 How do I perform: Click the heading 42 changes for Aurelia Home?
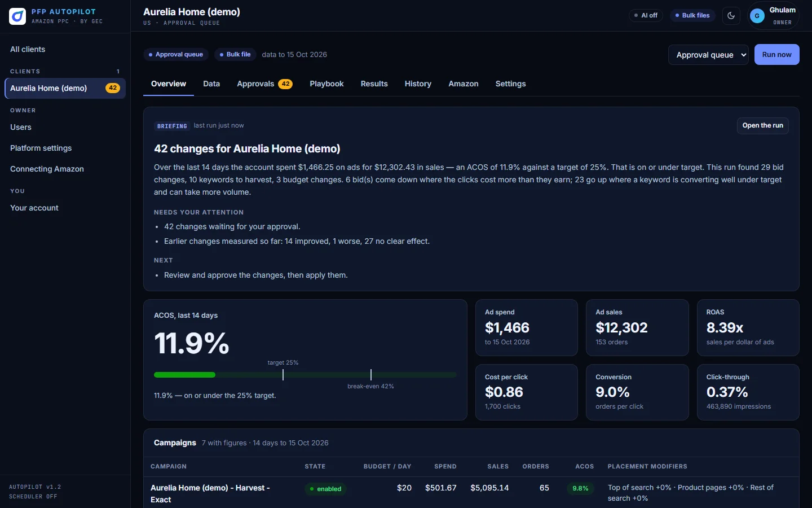tap(247, 148)
